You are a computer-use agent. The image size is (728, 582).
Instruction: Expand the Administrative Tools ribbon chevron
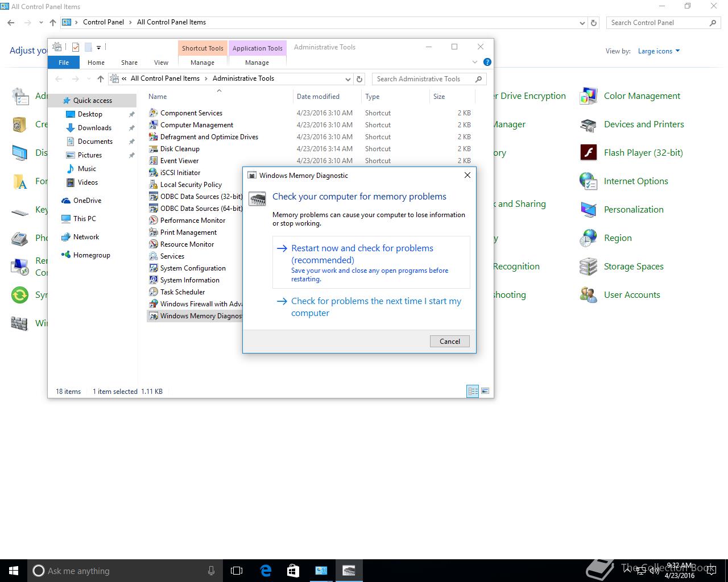pyautogui.click(x=475, y=62)
